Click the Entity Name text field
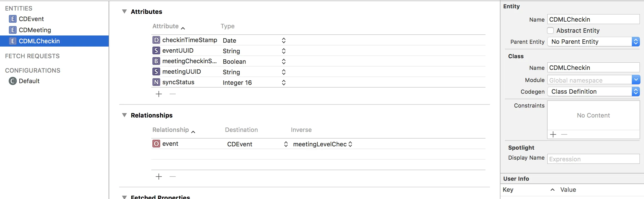 coord(593,19)
